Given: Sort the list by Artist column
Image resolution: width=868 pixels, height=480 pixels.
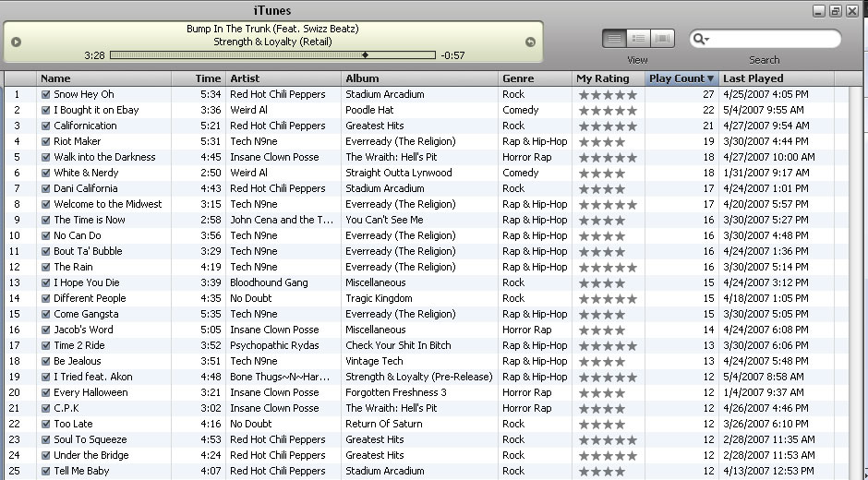Looking at the screenshot, I should coord(283,78).
